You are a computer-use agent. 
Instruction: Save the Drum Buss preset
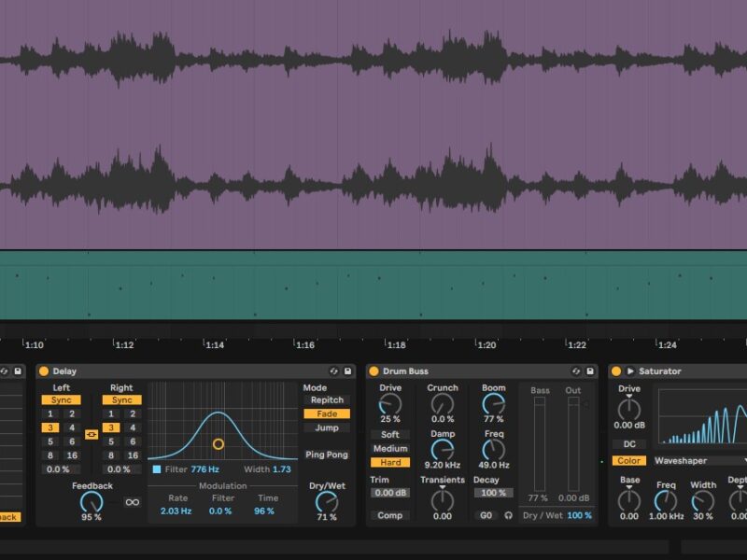589,371
